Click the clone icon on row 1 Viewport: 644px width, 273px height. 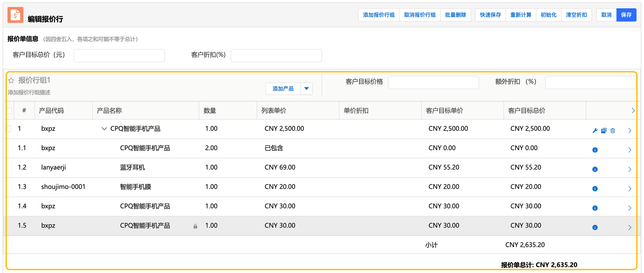pyautogui.click(x=604, y=131)
